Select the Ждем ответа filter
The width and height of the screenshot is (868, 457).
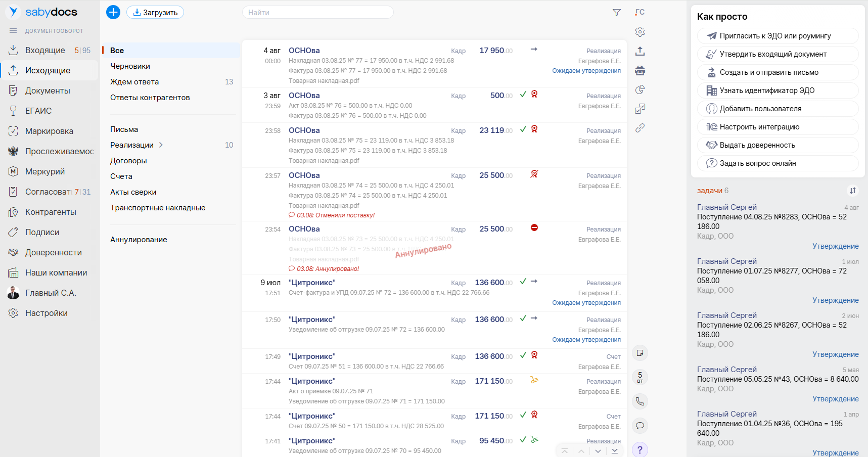click(x=134, y=82)
